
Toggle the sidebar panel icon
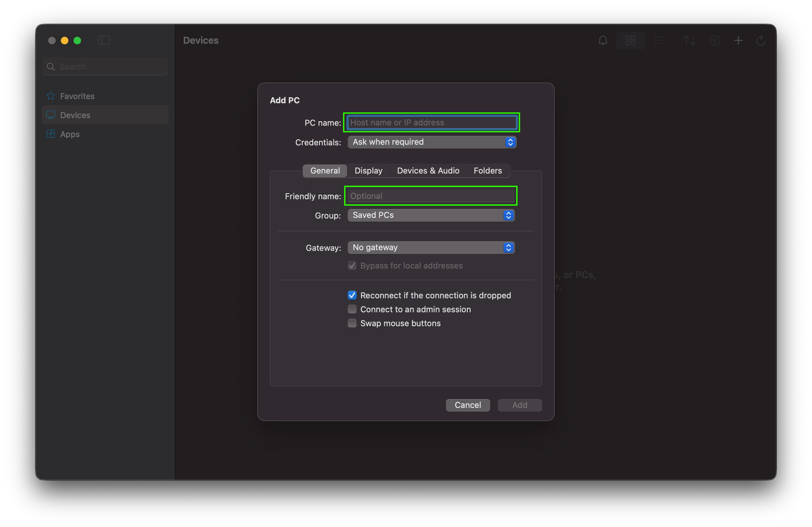click(104, 40)
